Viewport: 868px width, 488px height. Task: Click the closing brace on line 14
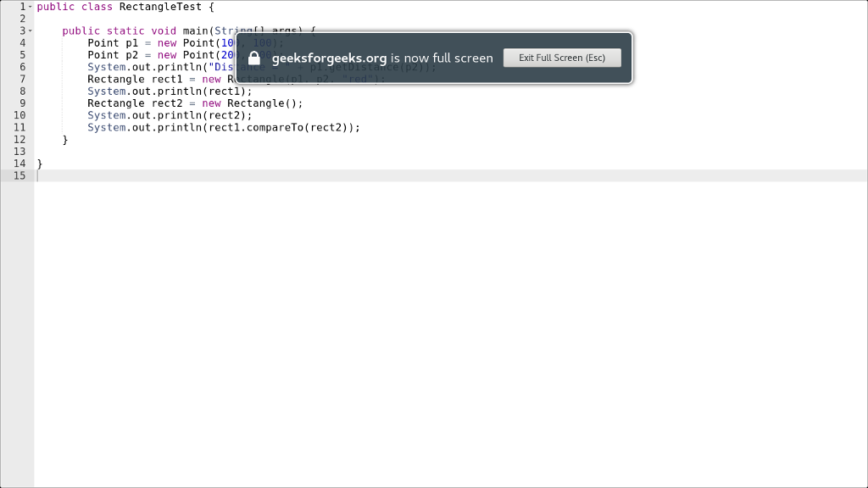pos(39,163)
